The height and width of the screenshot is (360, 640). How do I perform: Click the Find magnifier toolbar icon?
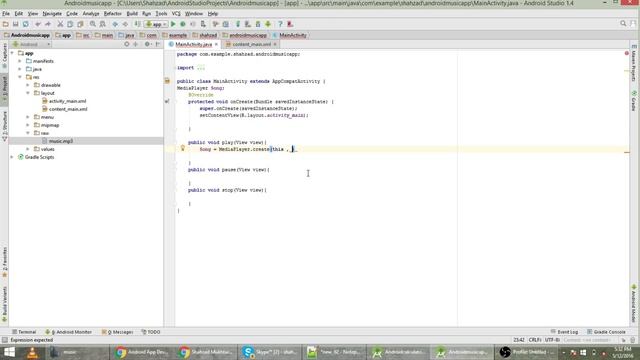[x=93, y=24]
